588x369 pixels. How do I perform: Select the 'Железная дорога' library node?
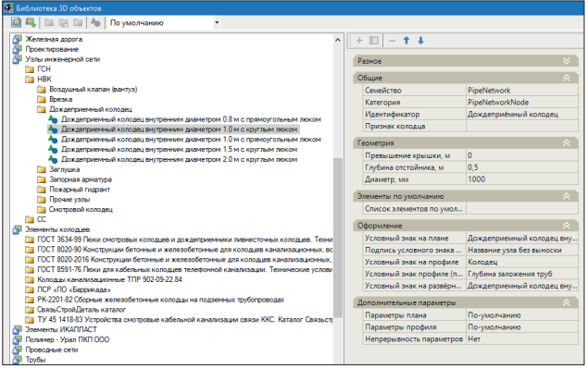tap(54, 40)
